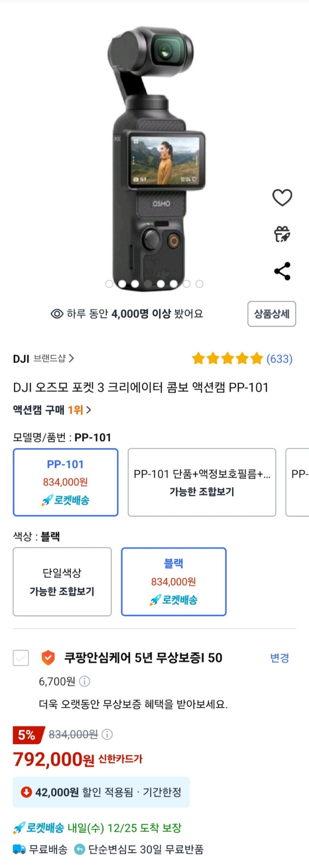Viewport: 309px width, 868px height.
Task: Choose PP-101 단품+액정보호필름 bundle option
Action: 202,482
